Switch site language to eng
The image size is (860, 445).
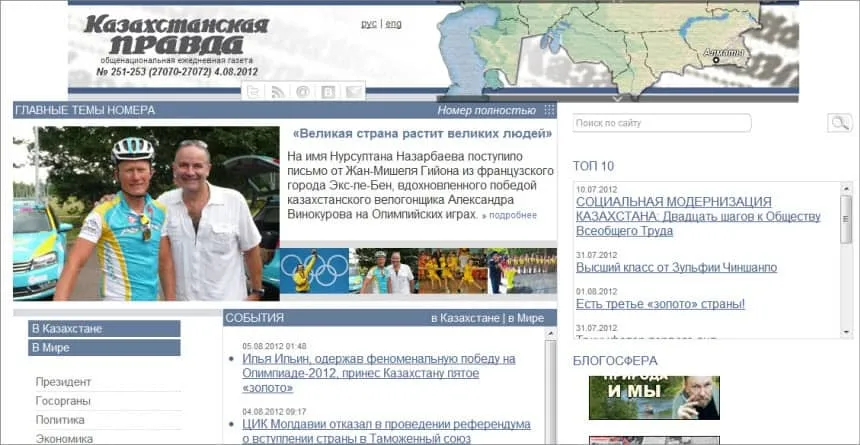pyautogui.click(x=393, y=23)
